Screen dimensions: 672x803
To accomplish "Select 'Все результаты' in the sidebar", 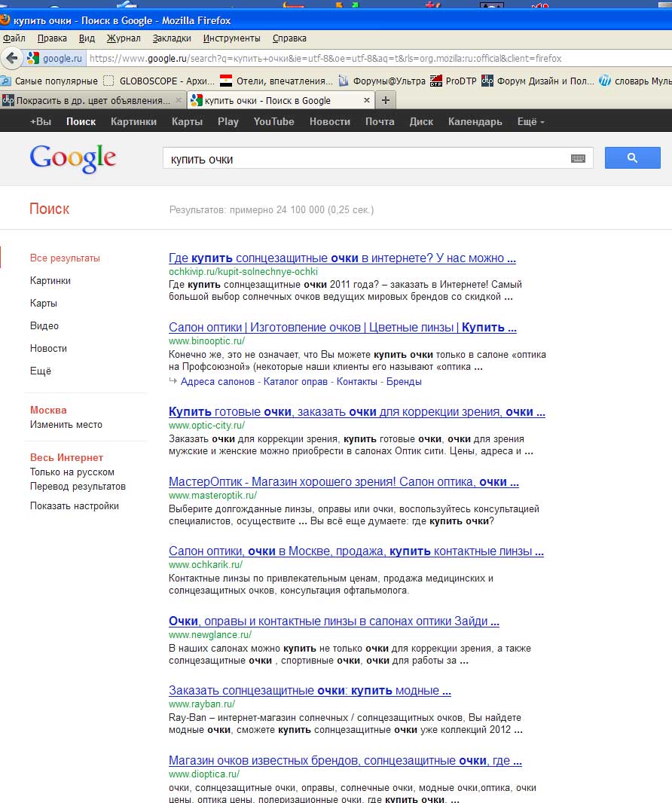I will tap(65, 258).
